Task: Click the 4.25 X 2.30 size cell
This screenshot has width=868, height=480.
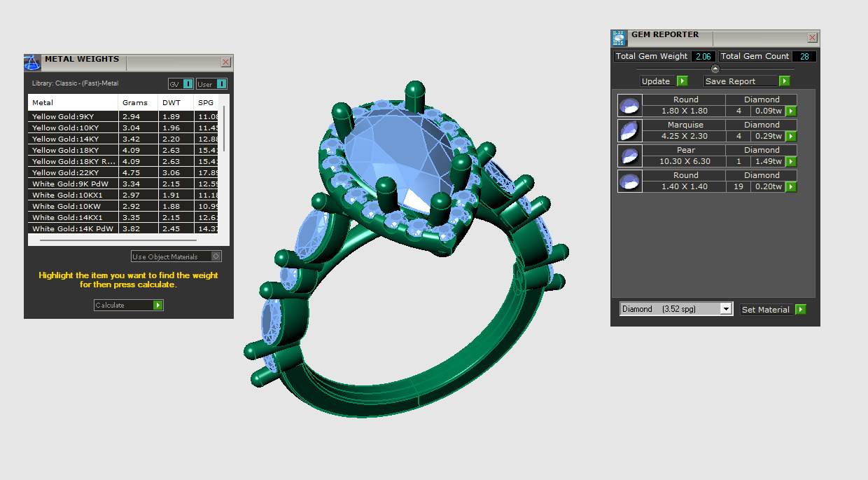Action: [685, 137]
